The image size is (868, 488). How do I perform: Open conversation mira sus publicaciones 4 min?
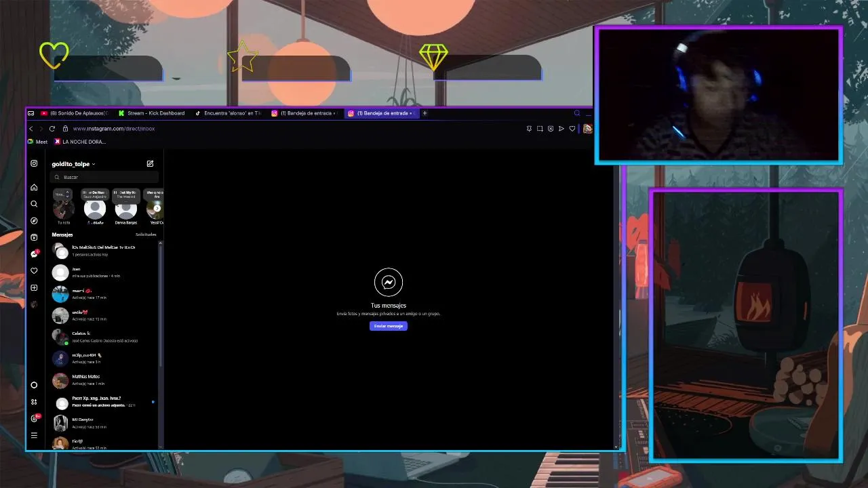point(104,272)
